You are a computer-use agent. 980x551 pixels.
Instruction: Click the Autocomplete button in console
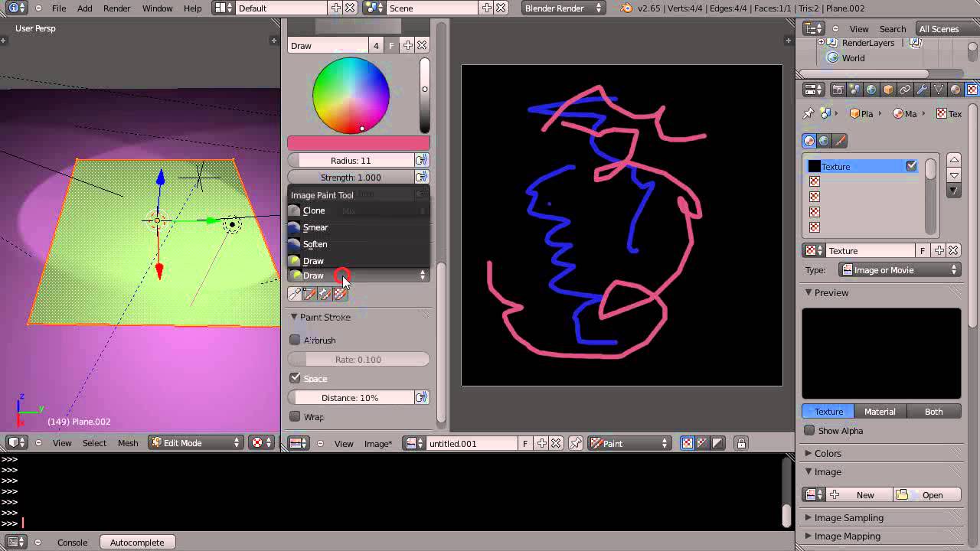[x=137, y=543]
